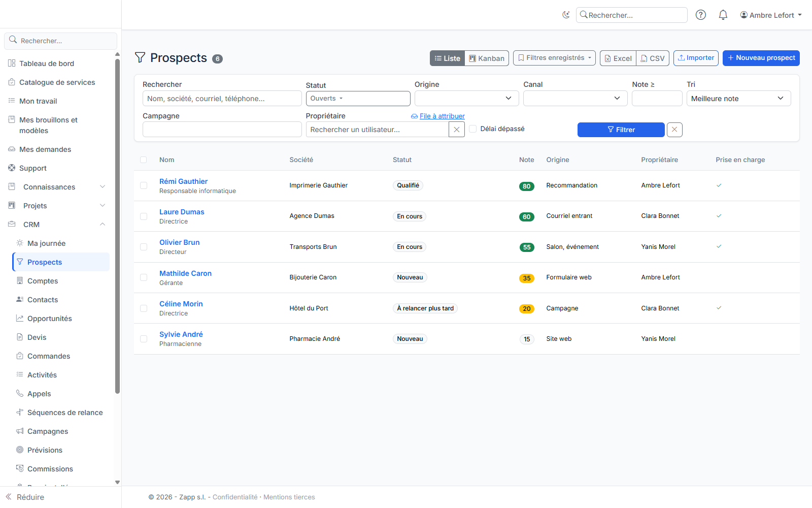
Task: Click the Opportunités chart icon
Action: (x=20, y=318)
